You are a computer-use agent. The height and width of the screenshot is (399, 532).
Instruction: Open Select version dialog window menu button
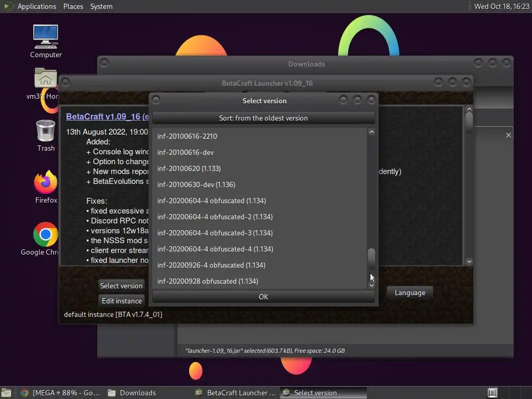pos(156,100)
